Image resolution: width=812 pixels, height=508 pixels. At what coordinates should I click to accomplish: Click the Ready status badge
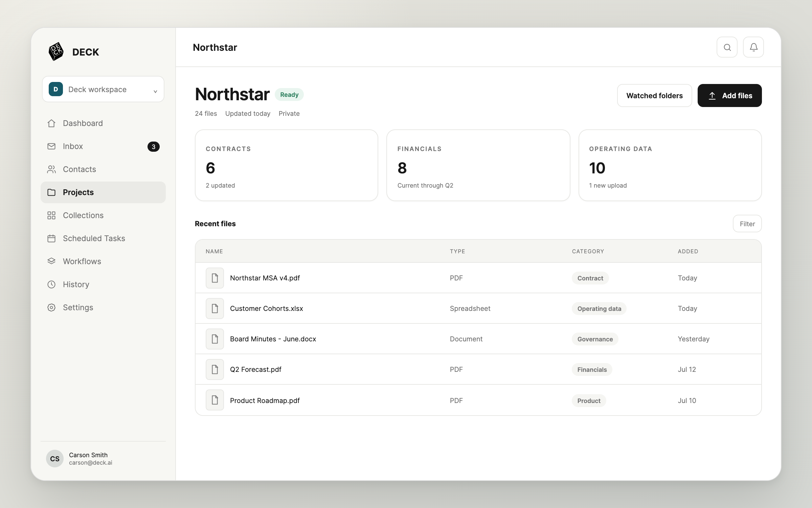(289, 95)
